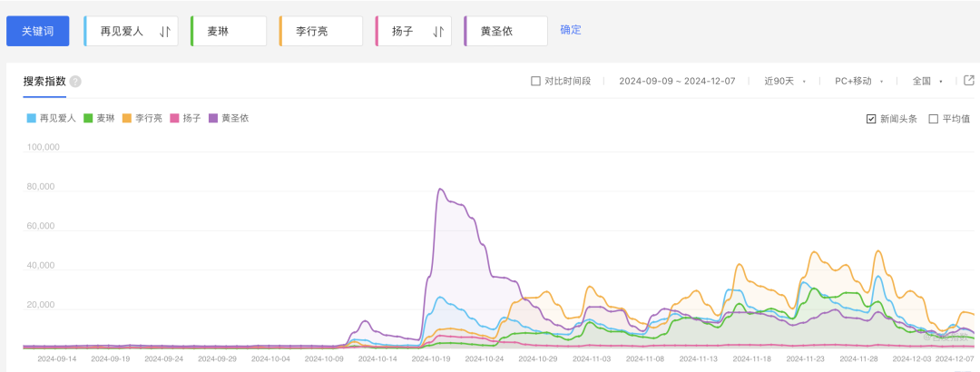
Task: Click the 2024-11-23 x-axis date label
Action: [x=805, y=359]
